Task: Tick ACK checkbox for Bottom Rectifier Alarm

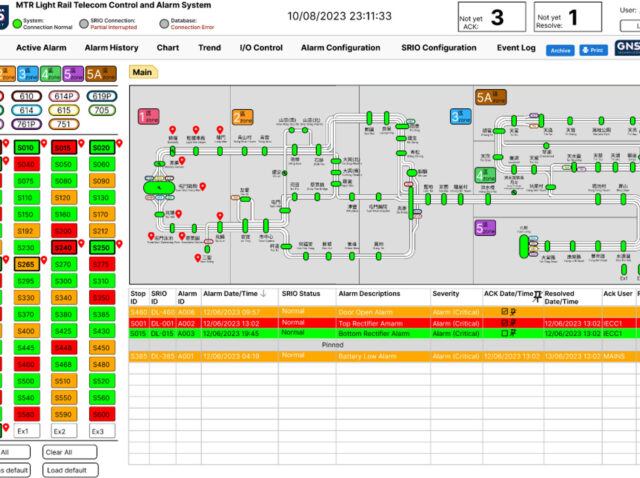Action: pyautogui.click(x=504, y=333)
